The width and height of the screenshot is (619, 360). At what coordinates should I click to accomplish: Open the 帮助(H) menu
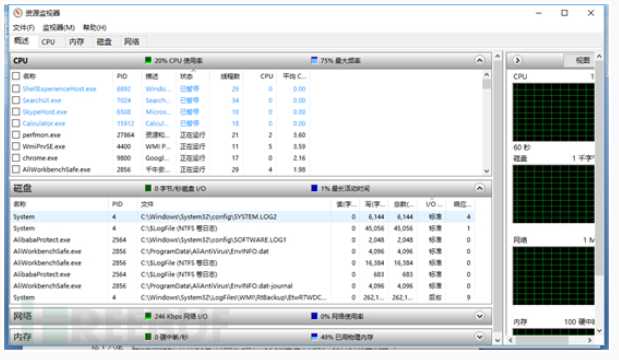pos(94,27)
